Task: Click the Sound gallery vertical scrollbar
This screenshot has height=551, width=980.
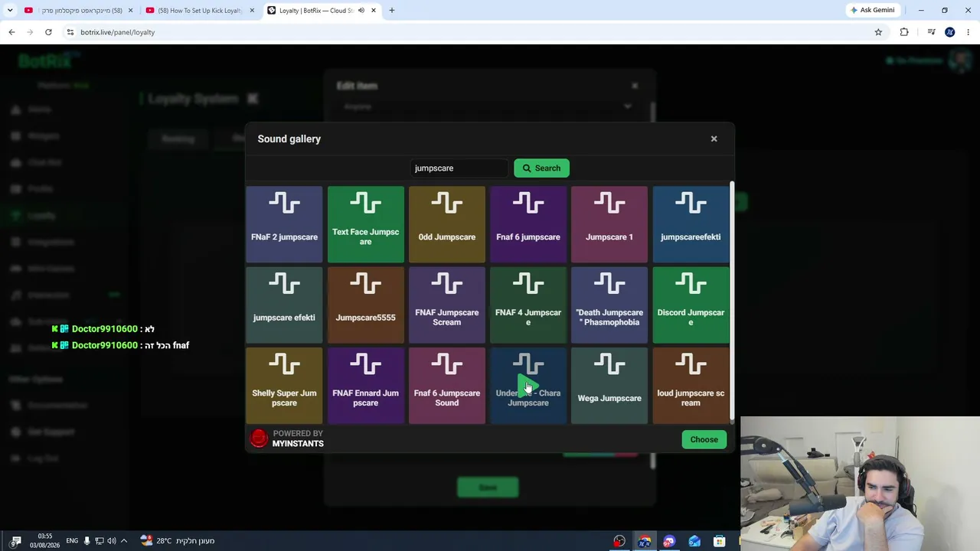Action: 732,302
